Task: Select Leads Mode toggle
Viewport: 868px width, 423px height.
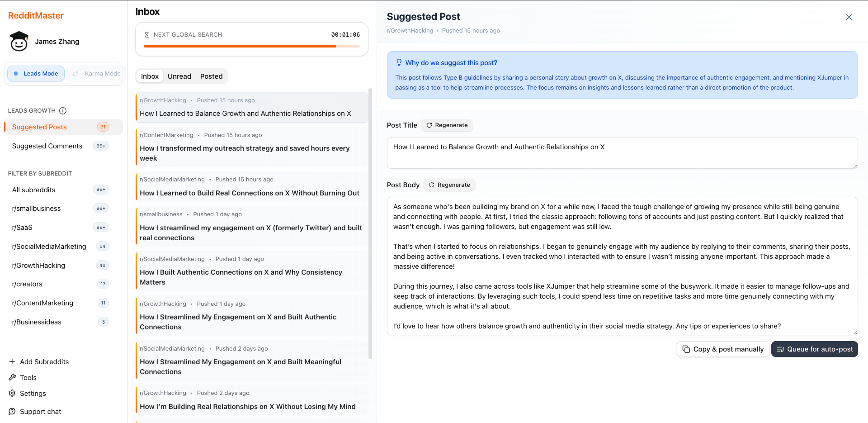Action: (x=36, y=73)
